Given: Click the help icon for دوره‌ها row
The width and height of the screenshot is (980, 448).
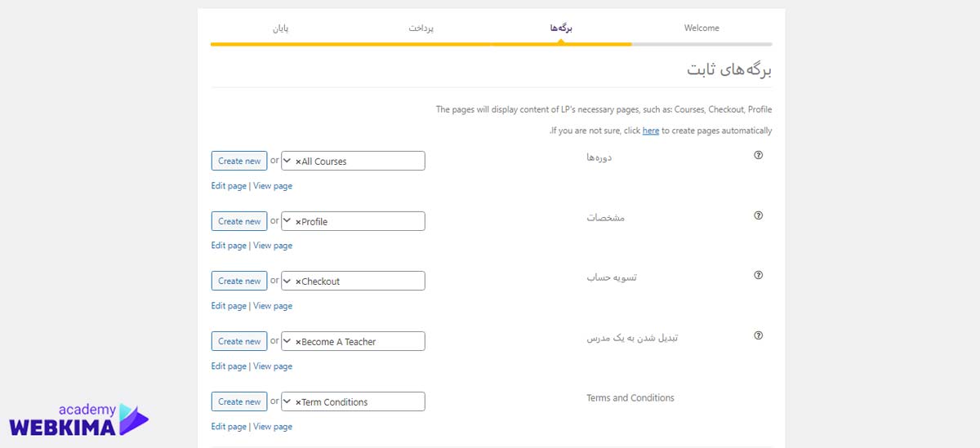Looking at the screenshot, I should click(x=758, y=155).
